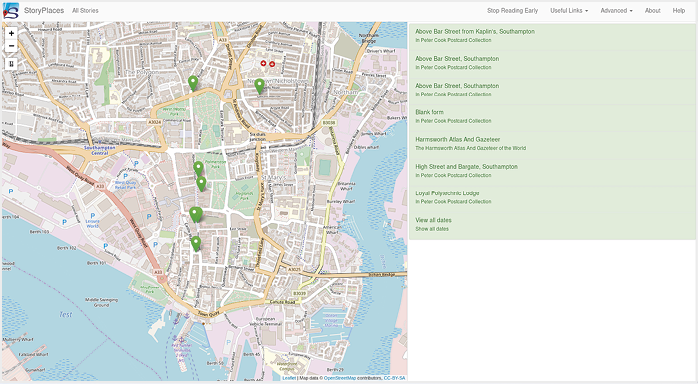
Task: Open the Help menu item
Action: pos(679,11)
